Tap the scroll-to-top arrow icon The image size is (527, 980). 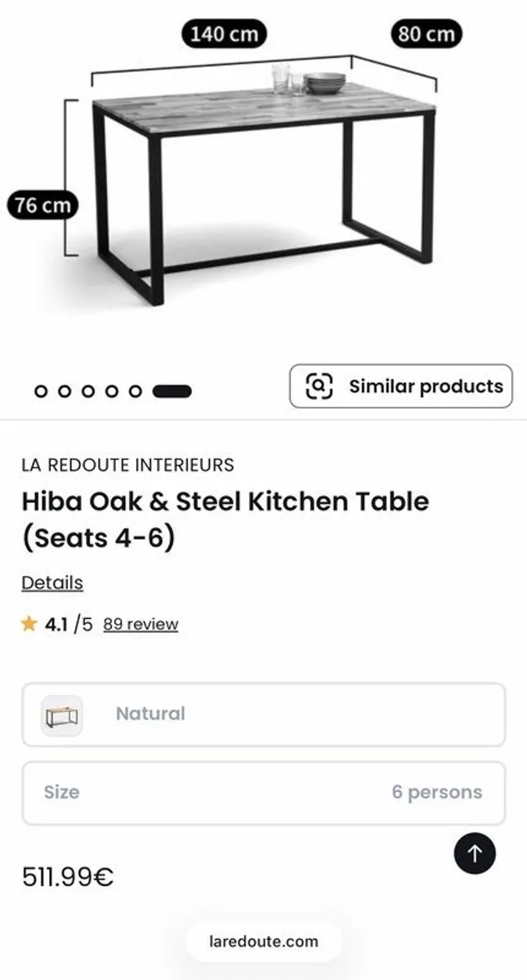pyautogui.click(x=475, y=853)
